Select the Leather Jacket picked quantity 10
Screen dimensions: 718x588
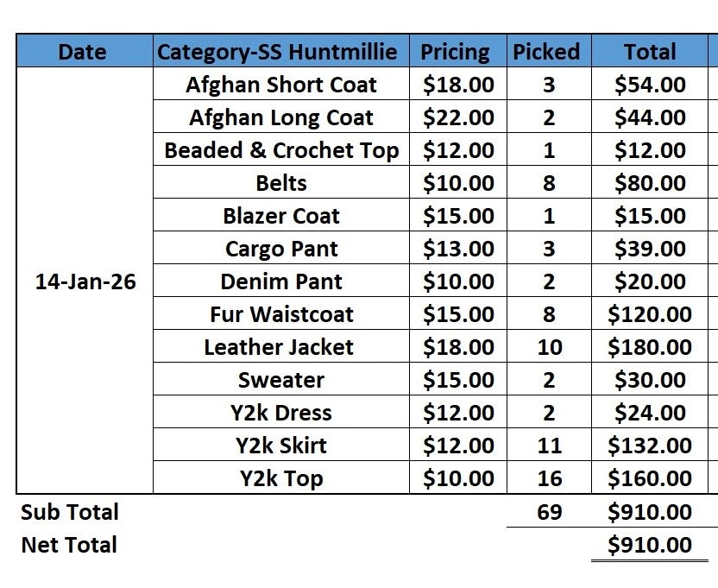549,346
